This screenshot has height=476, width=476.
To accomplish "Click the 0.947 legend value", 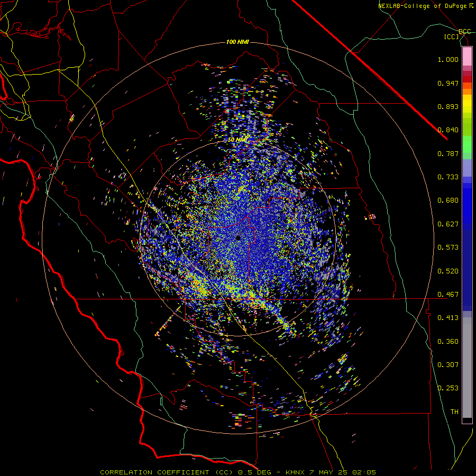I will click(x=448, y=83).
